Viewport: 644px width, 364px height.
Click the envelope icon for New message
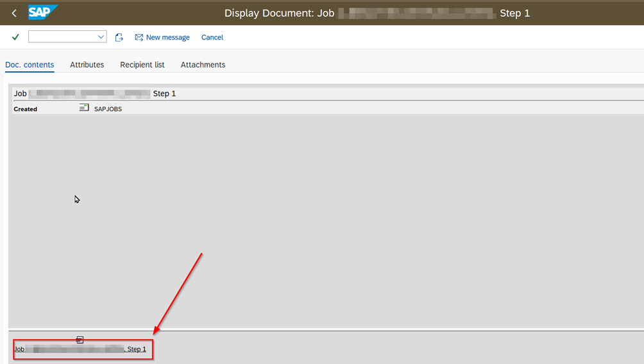139,37
